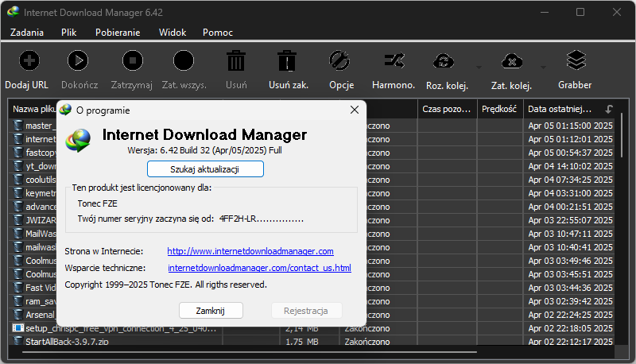The image size is (636, 364).
Task: Click the Prędkość column header
Action: tap(500, 109)
